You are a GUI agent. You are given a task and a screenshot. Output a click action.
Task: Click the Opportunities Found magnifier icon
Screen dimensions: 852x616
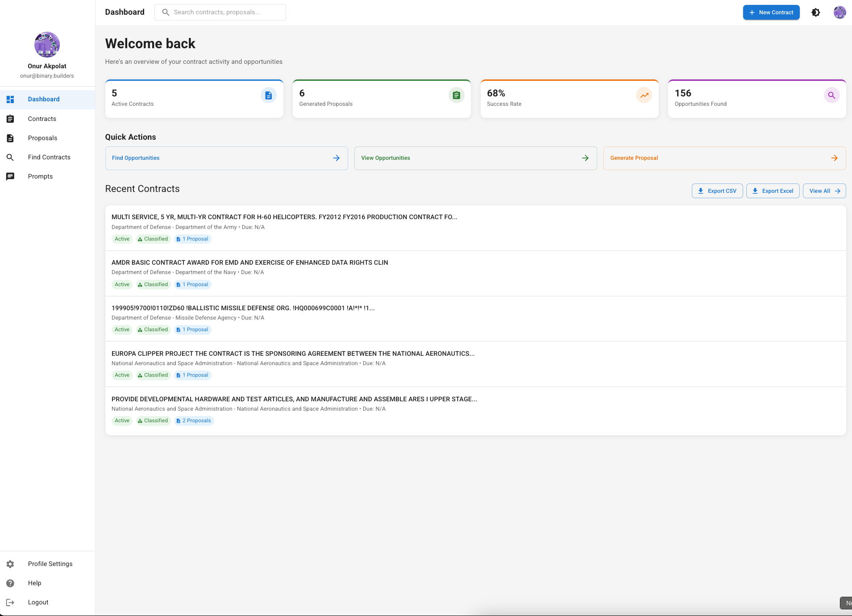(x=831, y=95)
